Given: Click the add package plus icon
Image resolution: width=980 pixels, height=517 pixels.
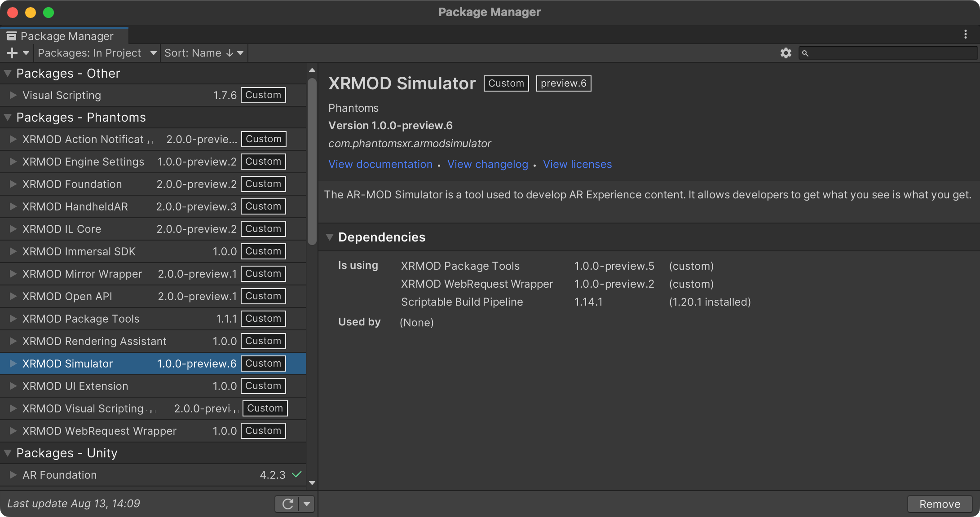Looking at the screenshot, I should (12, 53).
